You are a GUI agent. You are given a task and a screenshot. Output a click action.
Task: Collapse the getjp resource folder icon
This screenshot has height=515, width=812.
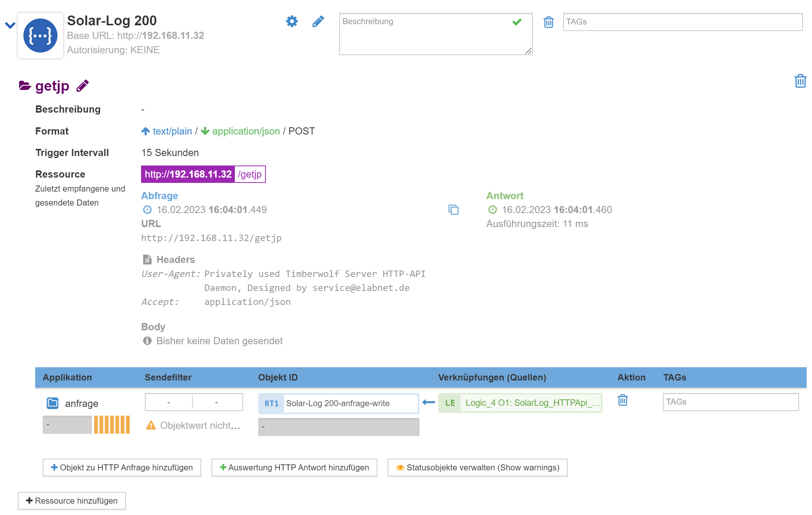click(25, 86)
